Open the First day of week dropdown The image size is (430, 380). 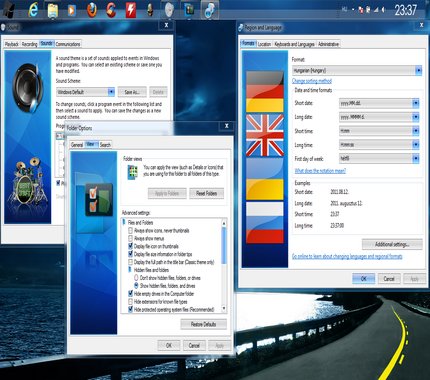pyautogui.click(x=379, y=159)
